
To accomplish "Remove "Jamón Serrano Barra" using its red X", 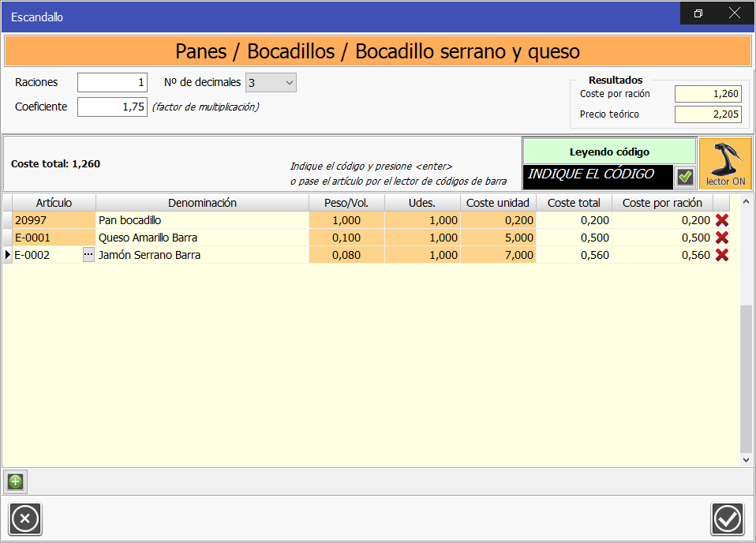I will pos(721,255).
